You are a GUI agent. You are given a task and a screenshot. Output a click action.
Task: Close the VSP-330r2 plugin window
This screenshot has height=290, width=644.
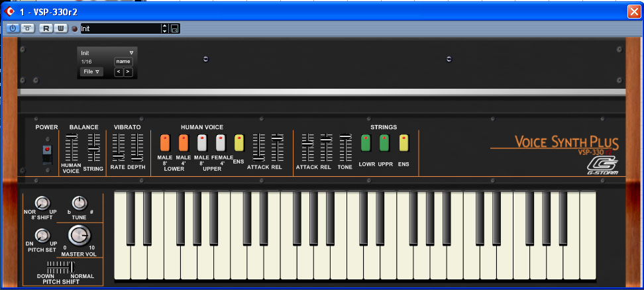(634, 11)
